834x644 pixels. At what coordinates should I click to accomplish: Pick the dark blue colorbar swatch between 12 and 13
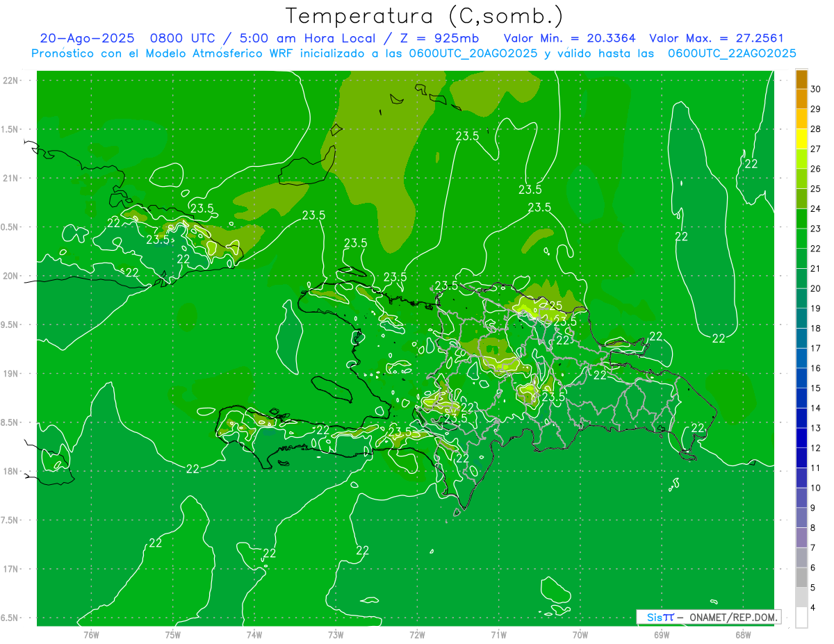click(802, 438)
